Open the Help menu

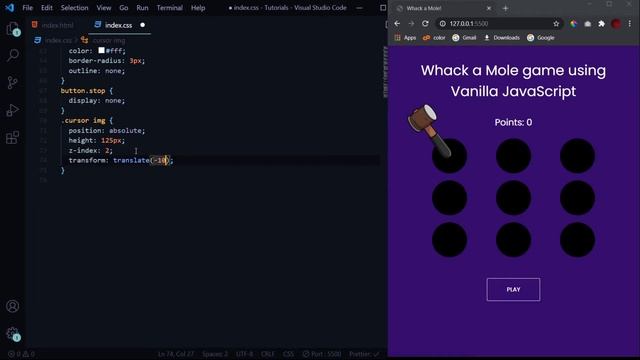click(198, 8)
